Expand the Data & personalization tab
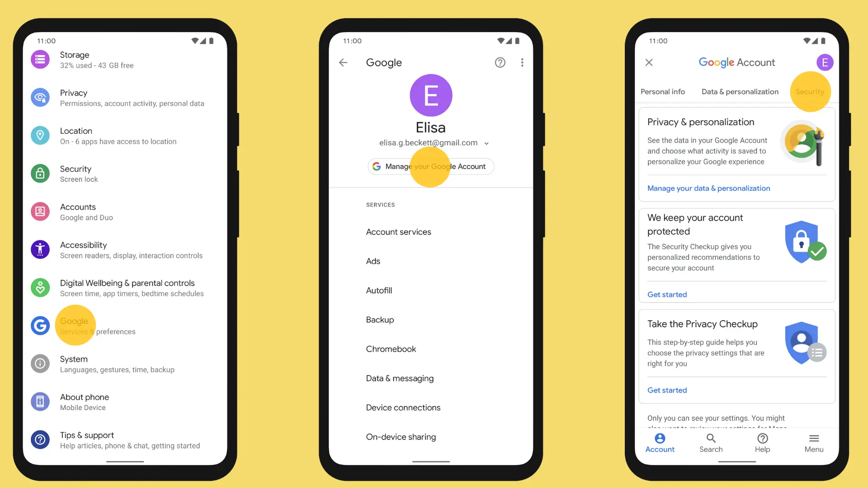The image size is (868, 488). [x=740, y=91]
